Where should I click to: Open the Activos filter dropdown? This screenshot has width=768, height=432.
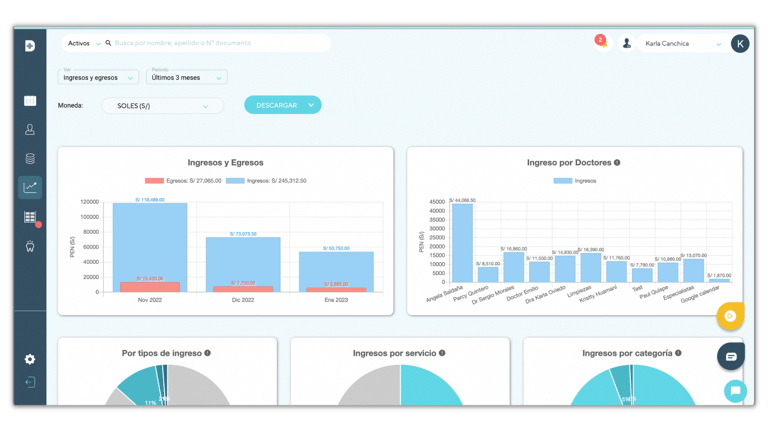(x=84, y=43)
